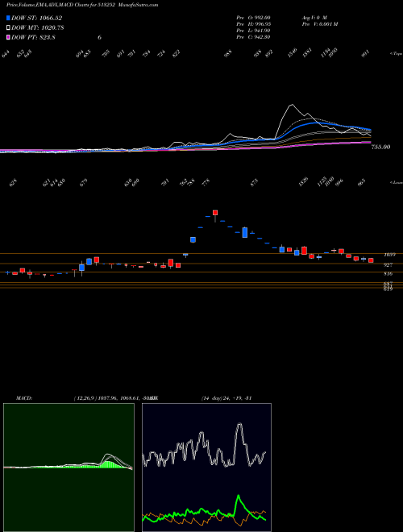Click the white DOW MT legend swatch
Screen dimensions: 403x532
tap(9, 28)
